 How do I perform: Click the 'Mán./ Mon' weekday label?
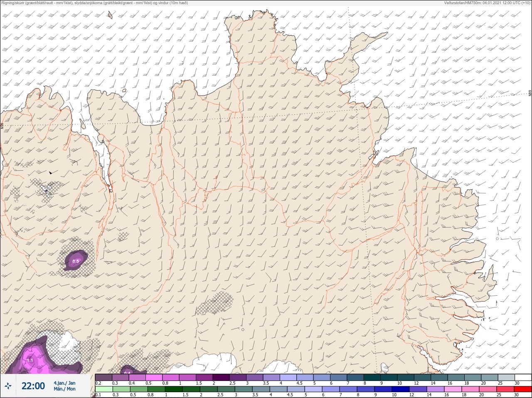pyautogui.click(x=64, y=389)
